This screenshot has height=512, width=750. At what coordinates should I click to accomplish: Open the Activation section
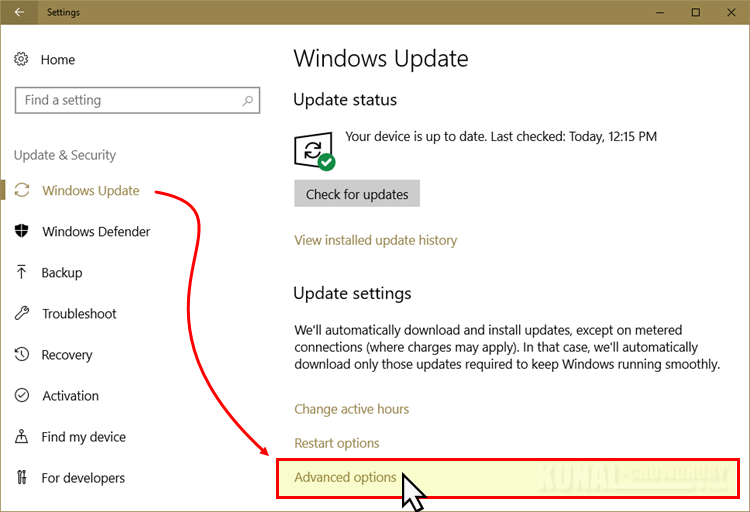70,396
